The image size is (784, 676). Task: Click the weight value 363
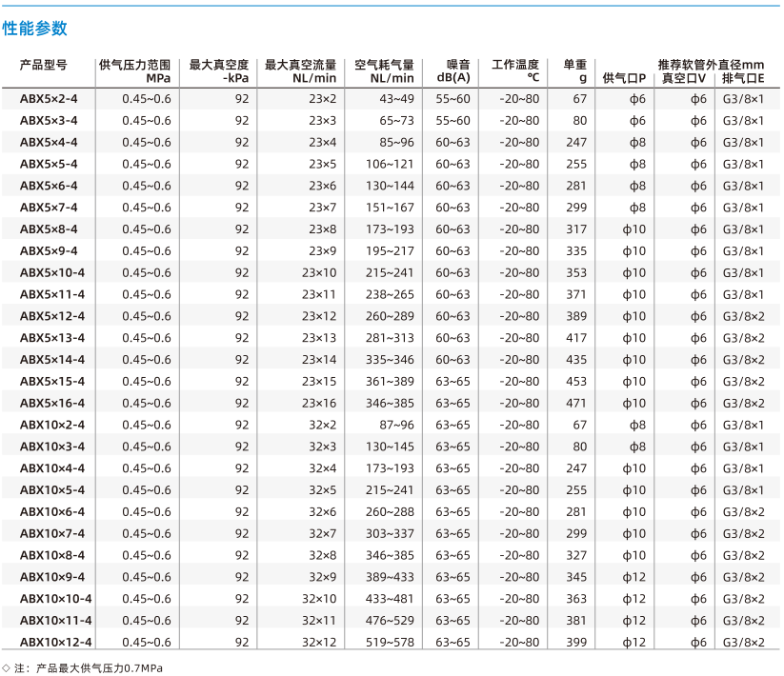click(x=576, y=599)
